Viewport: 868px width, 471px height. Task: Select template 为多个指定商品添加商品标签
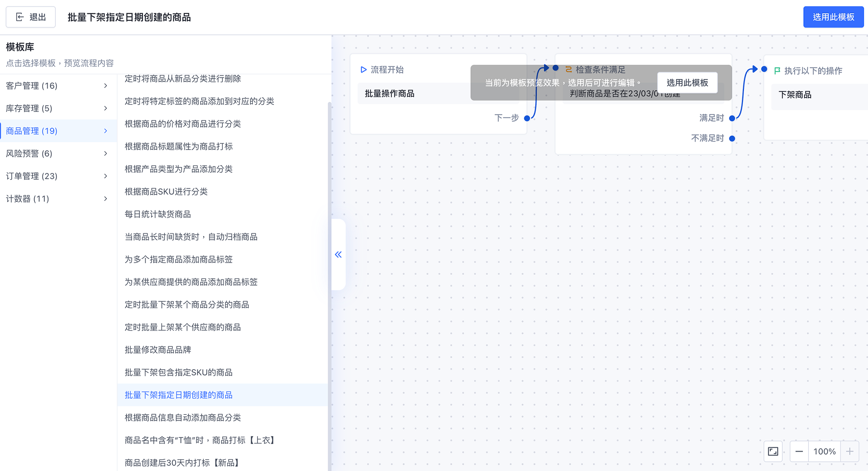(x=223, y=259)
